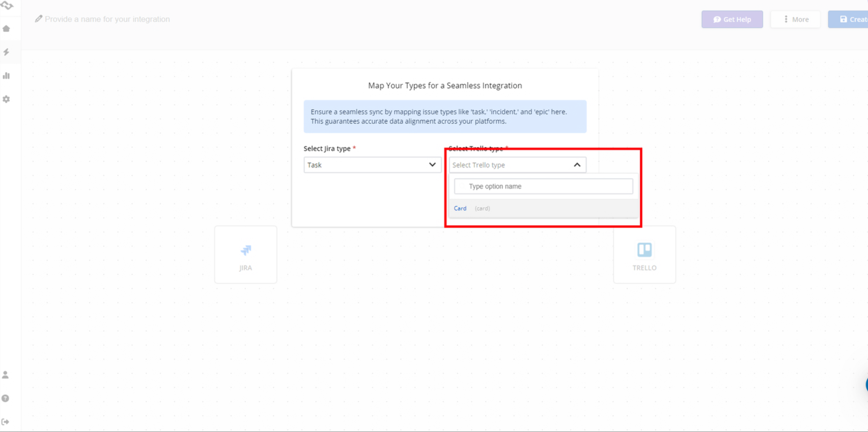
Task: Click the pencil edit icon beside integration name
Action: (x=39, y=19)
